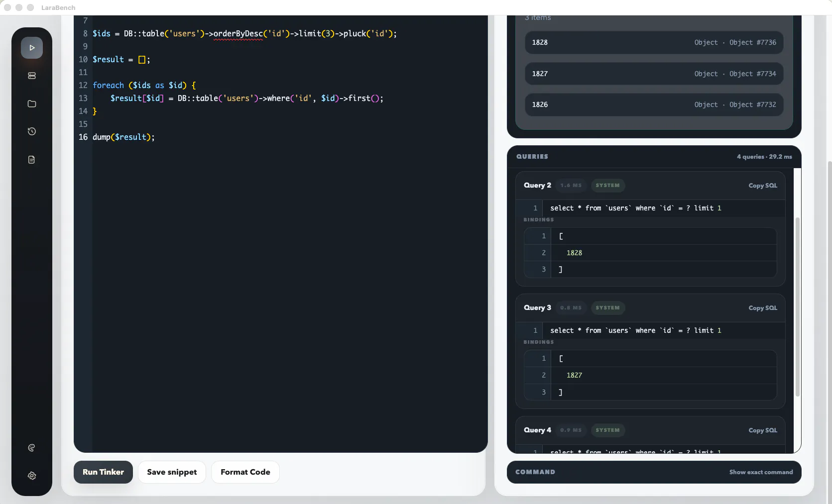This screenshot has height=504, width=832.
Task: Click the foreach keyword on line 12
Action: [108, 85]
